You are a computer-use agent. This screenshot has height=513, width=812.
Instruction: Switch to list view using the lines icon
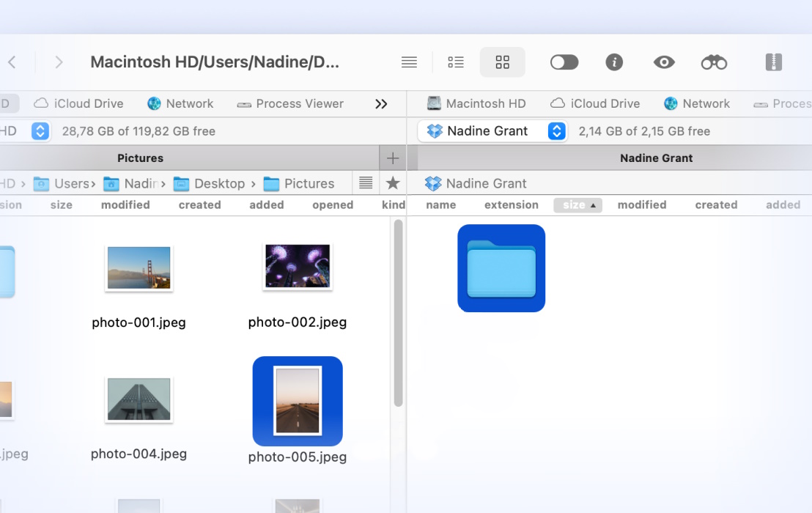pyautogui.click(x=409, y=62)
